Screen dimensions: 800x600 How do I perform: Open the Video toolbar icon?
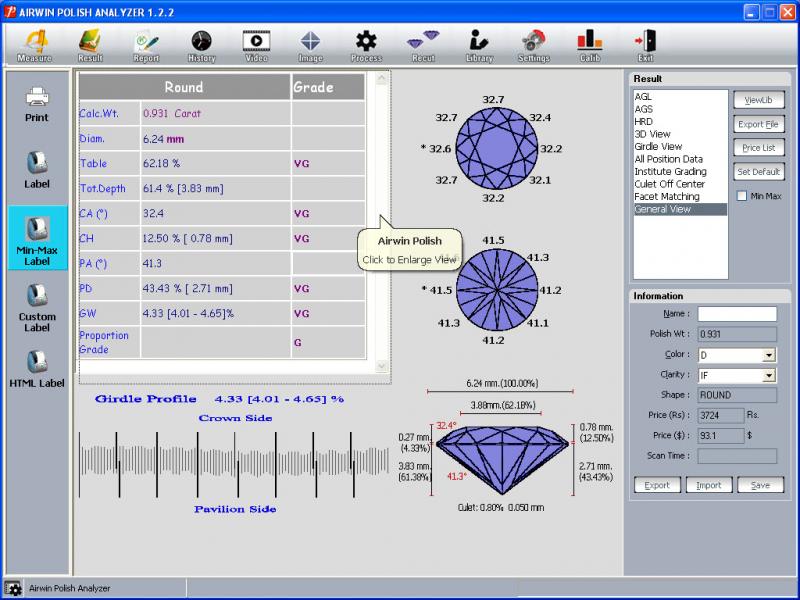[x=256, y=44]
